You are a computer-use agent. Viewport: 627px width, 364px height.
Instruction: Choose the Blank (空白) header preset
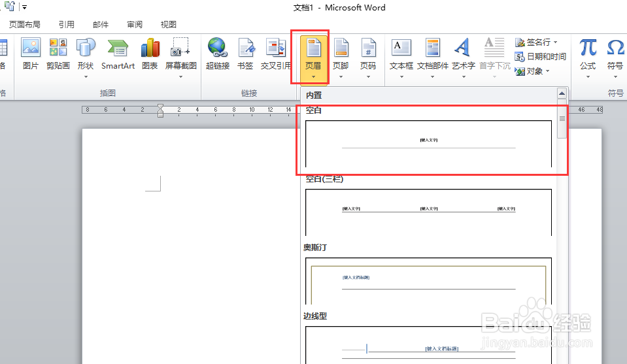(x=428, y=144)
